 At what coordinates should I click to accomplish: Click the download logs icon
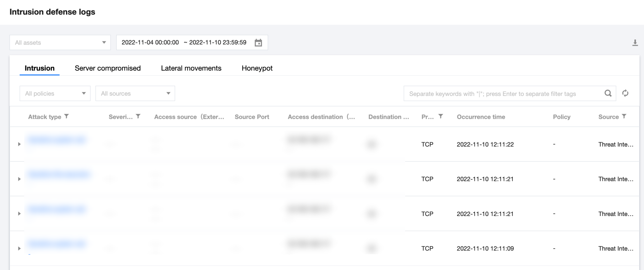tap(635, 43)
